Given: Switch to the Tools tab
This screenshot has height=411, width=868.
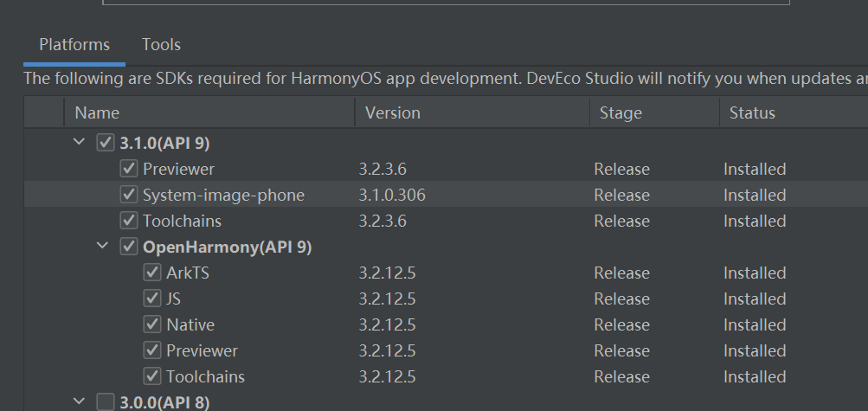Looking at the screenshot, I should coord(161,45).
